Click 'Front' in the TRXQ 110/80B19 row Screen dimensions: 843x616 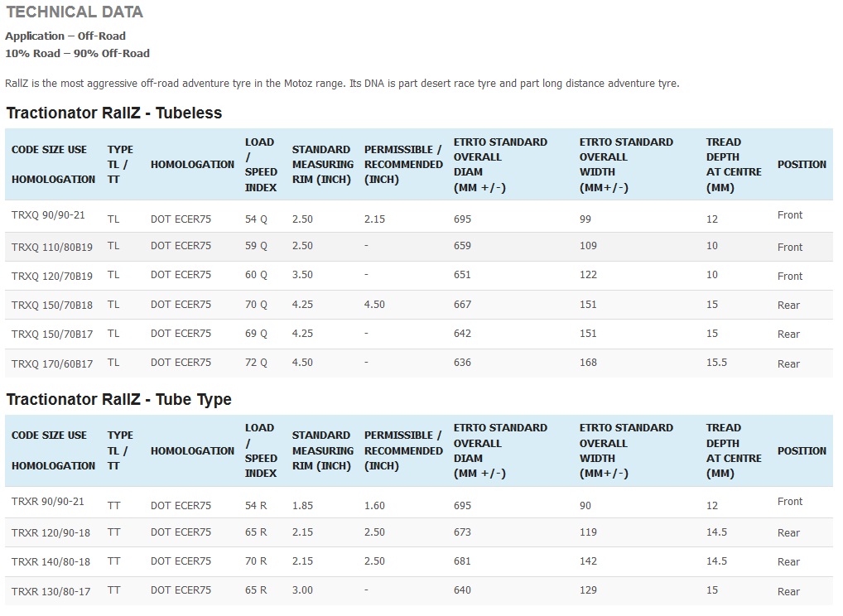click(790, 248)
